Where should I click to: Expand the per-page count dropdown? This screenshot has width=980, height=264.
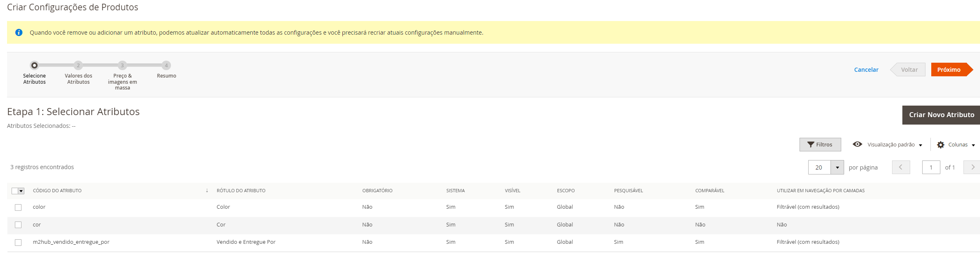pos(837,167)
